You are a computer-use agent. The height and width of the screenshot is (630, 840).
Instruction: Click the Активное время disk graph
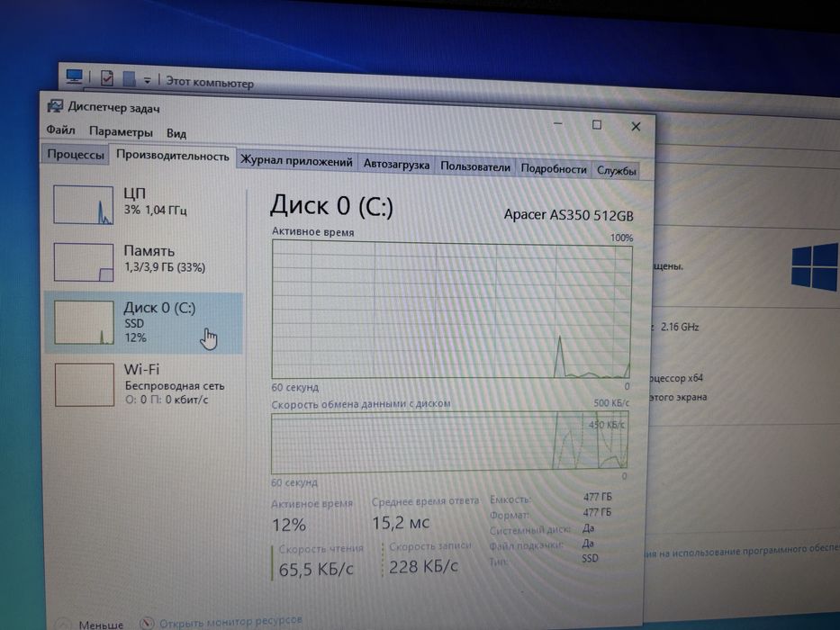click(452, 310)
